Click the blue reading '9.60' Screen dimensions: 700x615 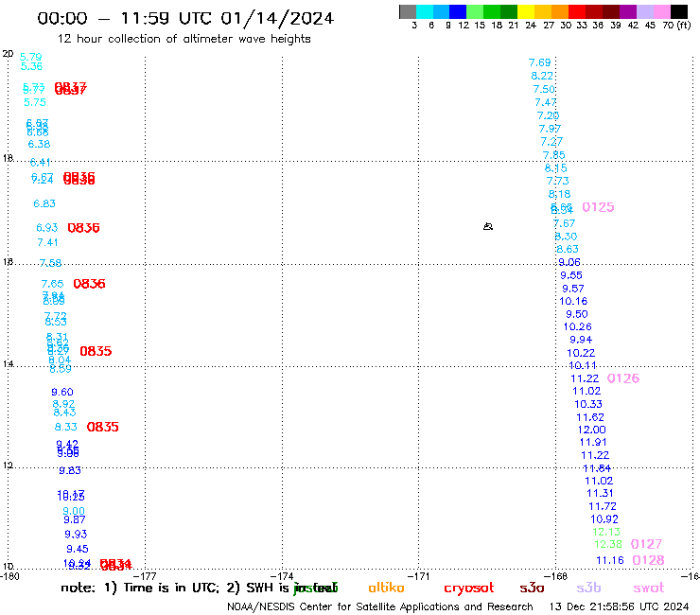point(62,392)
